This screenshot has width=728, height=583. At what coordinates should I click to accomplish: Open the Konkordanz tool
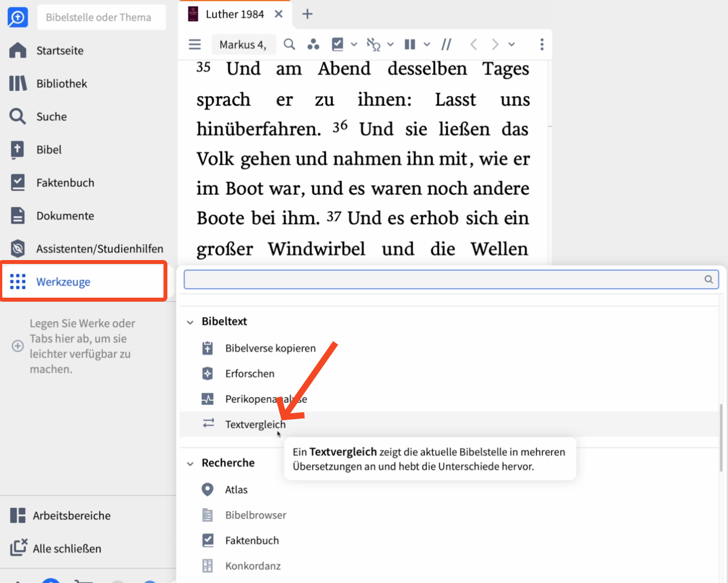coord(253,566)
